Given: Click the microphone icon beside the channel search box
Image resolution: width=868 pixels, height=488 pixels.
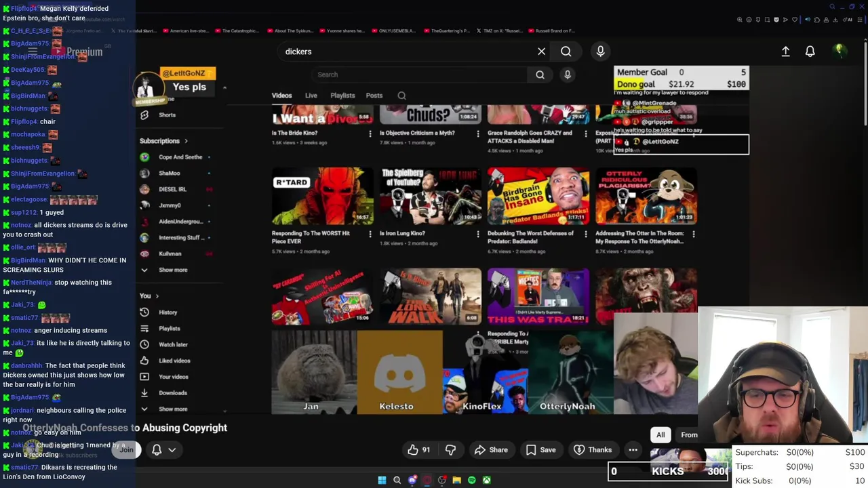Looking at the screenshot, I should pyautogui.click(x=568, y=75).
